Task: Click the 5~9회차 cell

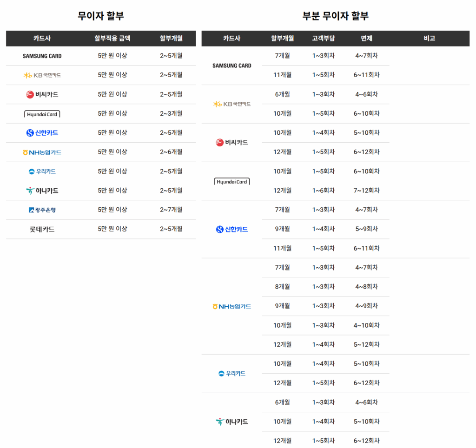Action: coord(366,229)
